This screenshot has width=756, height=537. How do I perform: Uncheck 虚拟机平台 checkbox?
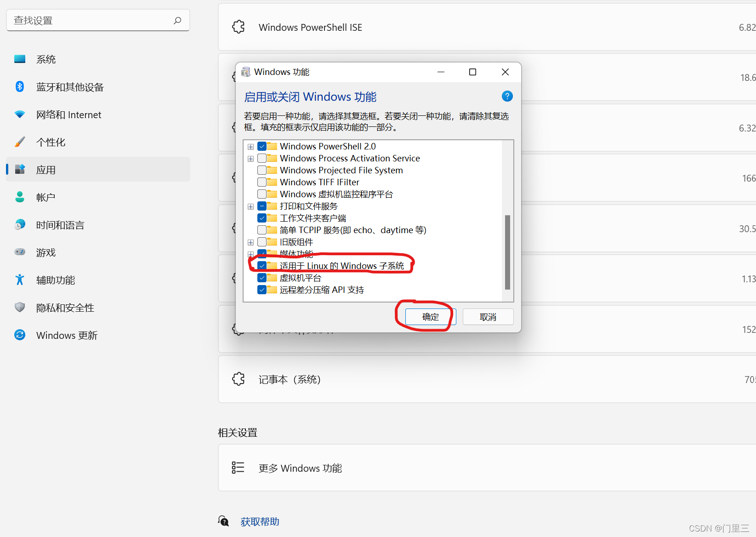tap(262, 278)
